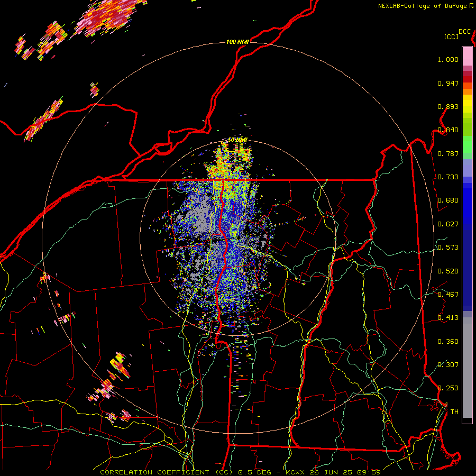Viewport: 476px width, 476px height.
Task: Click the 0.307 scale value
Action: 448,364
